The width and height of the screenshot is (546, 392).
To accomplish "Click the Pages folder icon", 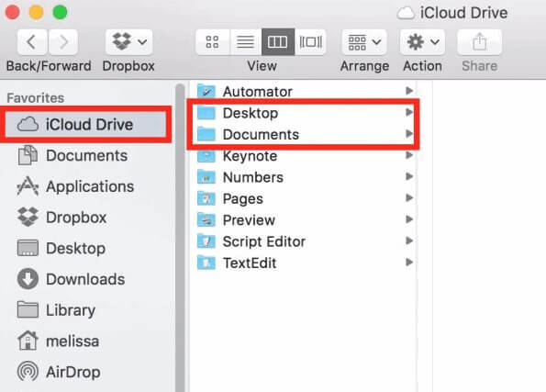I will (x=206, y=198).
